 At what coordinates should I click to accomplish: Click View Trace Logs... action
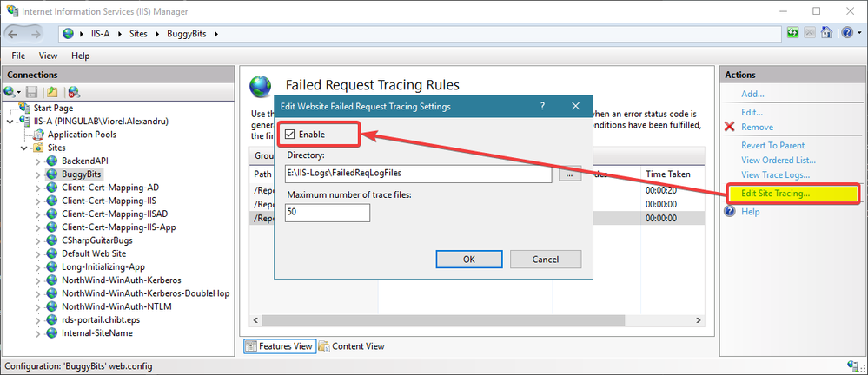776,175
